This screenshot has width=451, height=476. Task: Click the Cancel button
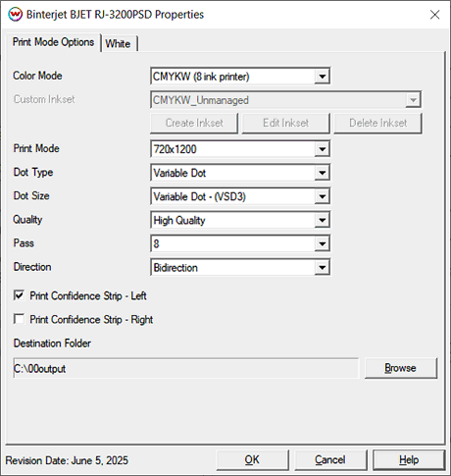(330, 459)
